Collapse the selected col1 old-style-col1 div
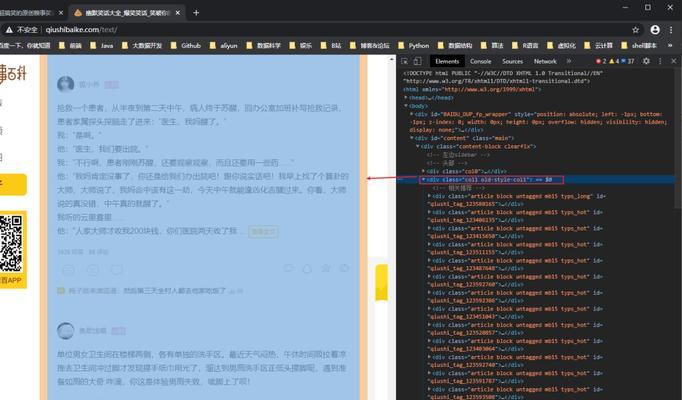 pos(423,179)
